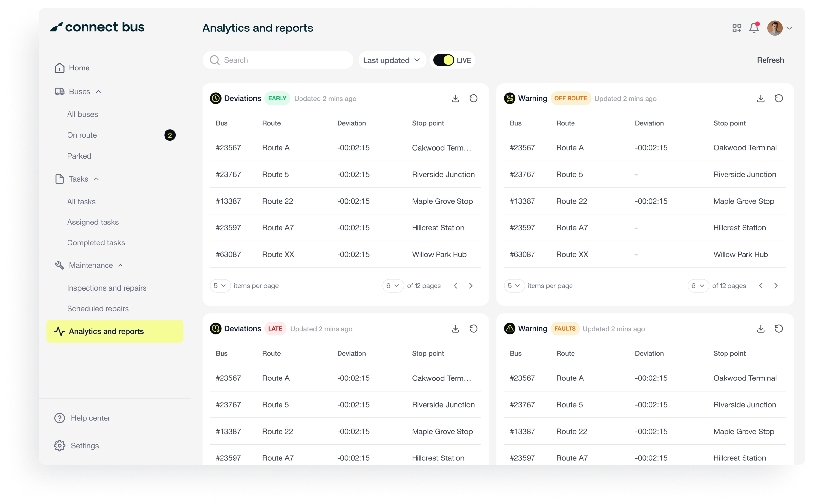Screen dimensions: 814x504
Task: Click the Deviations LATE clock icon
Action: [215, 329]
